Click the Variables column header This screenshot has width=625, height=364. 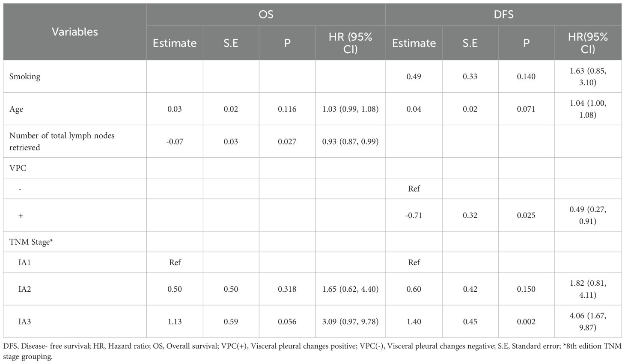[75, 32]
